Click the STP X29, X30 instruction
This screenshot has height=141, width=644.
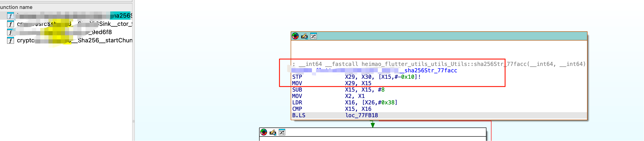click(x=357, y=77)
